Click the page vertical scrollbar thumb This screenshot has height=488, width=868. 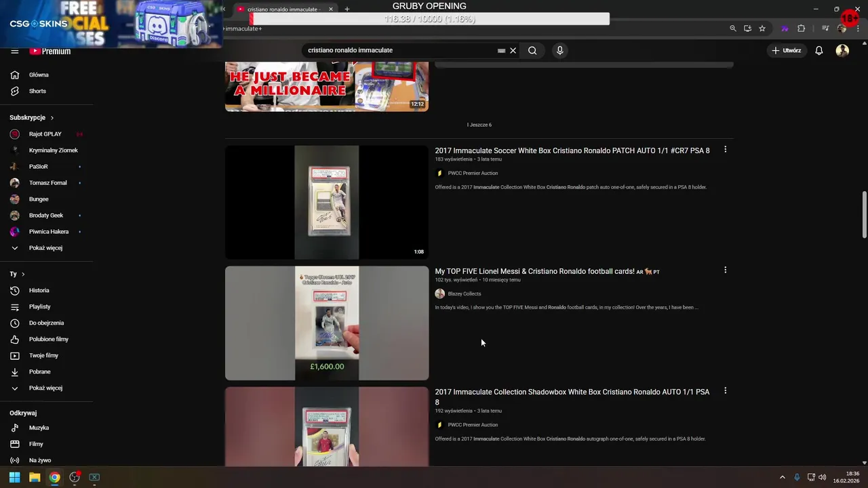865,214
